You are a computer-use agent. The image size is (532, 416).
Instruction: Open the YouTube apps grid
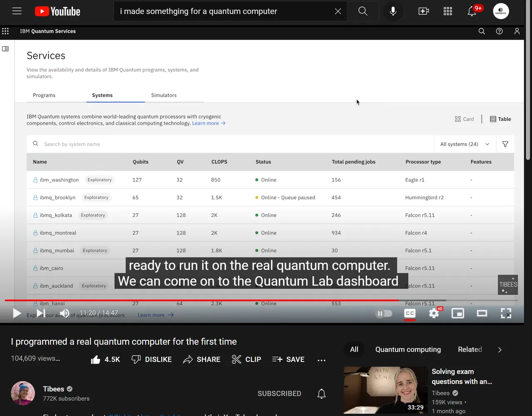click(x=448, y=11)
